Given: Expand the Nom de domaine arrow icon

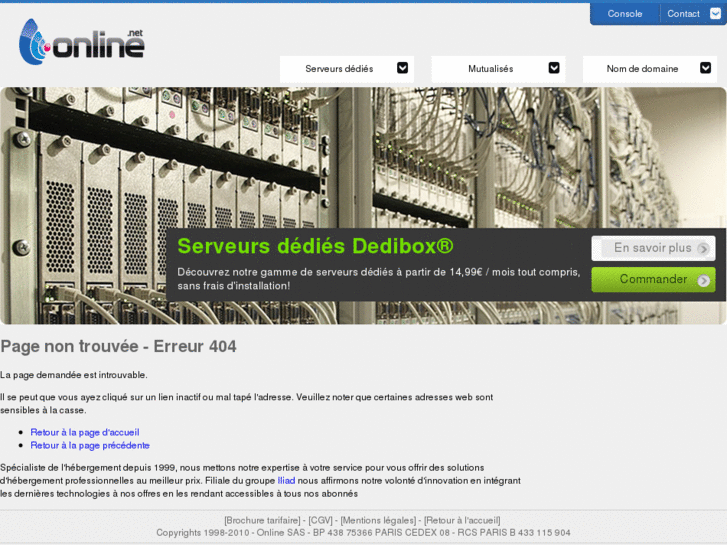Looking at the screenshot, I should (x=706, y=68).
